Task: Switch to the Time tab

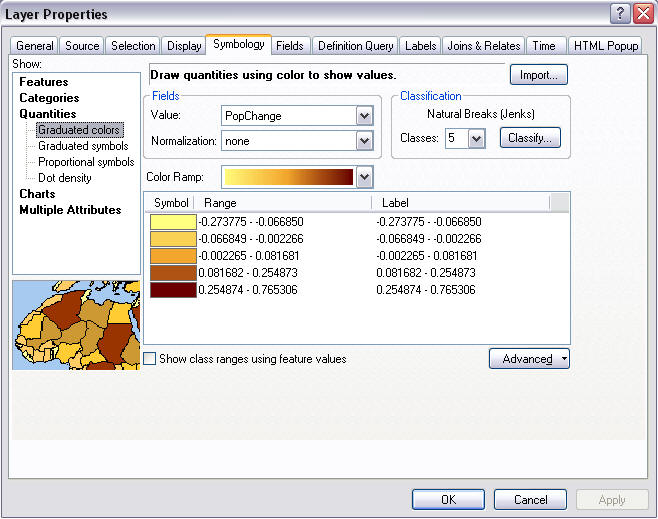Action: pos(544,46)
